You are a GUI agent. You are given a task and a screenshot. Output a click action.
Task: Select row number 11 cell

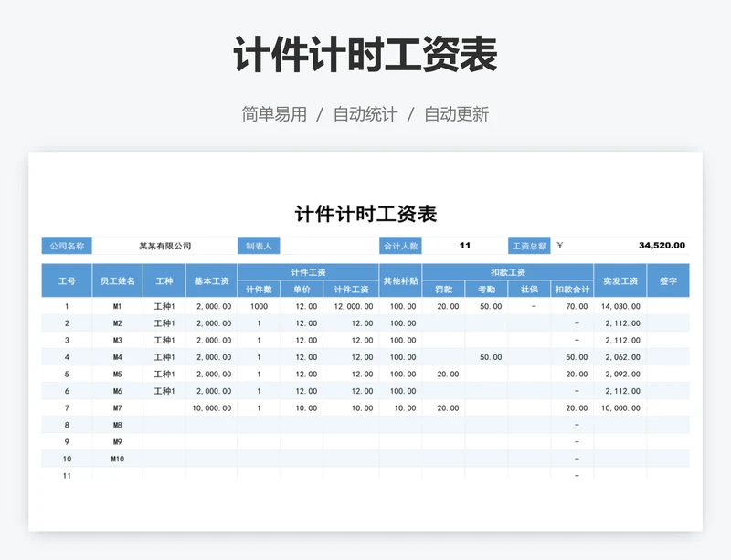coord(67,476)
